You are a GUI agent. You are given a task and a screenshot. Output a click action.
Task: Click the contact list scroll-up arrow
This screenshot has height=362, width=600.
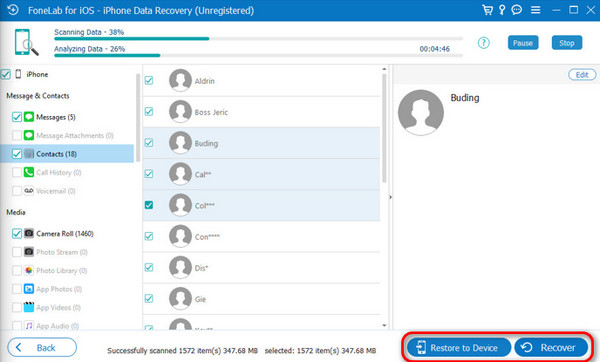coord(384,69)
